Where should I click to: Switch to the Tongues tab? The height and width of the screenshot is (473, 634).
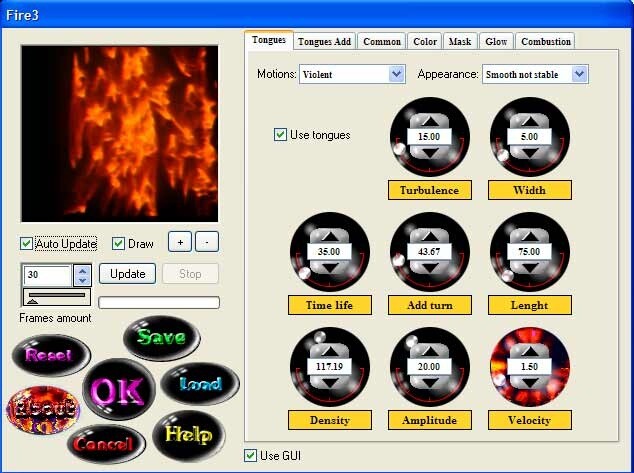point(269,40)
